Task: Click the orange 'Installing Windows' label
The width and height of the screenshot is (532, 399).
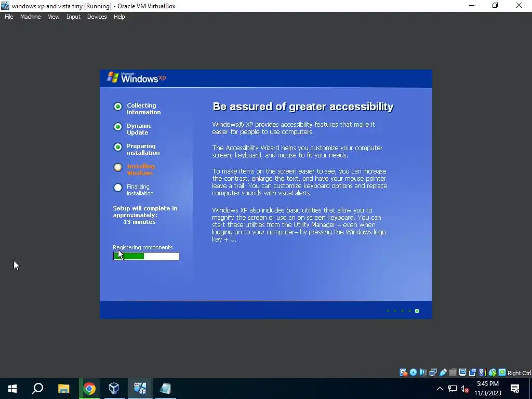Action: pyautogui.click(x=140, y=170)
